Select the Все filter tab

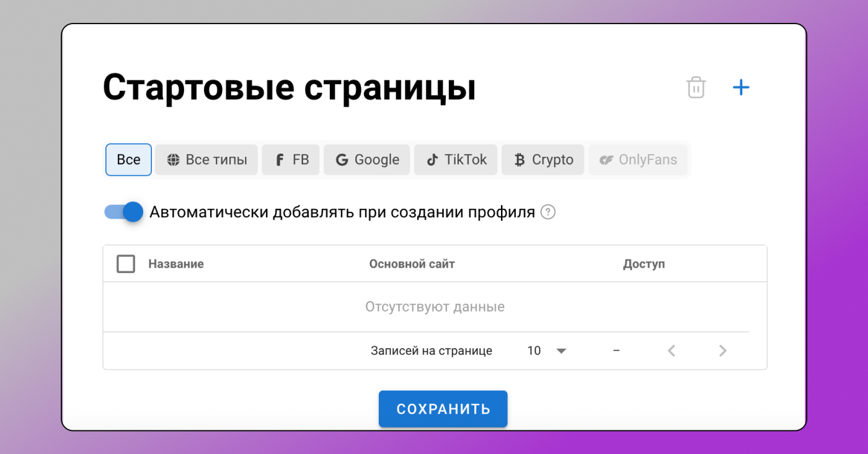(128, 159)
